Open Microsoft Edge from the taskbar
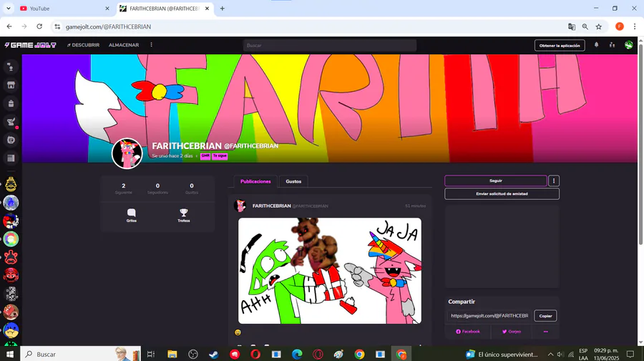 [x=298, y=354]
